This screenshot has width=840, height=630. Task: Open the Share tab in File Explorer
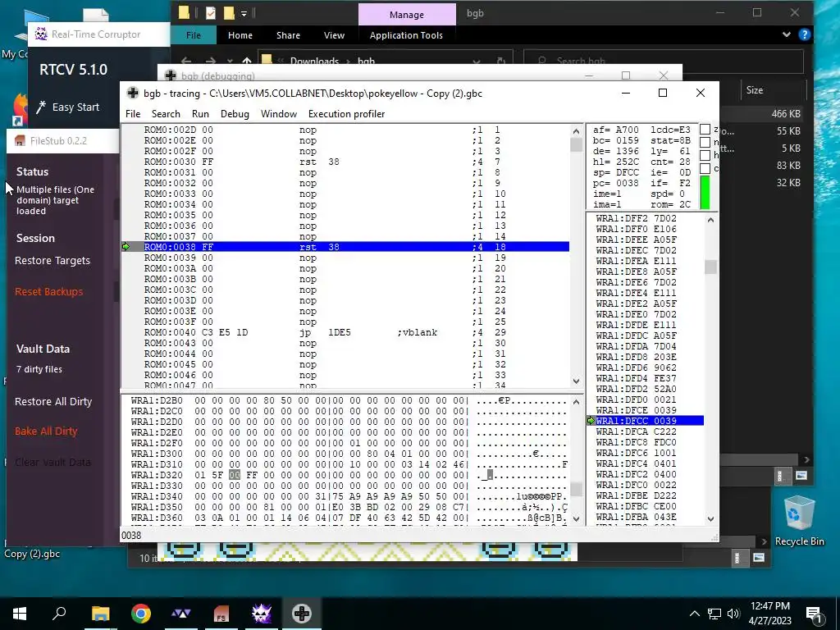point(288,35)
